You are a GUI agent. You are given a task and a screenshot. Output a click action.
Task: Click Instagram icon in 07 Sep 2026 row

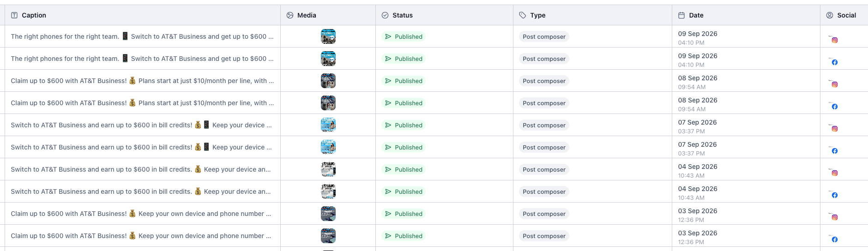click(x=835, y=129)
